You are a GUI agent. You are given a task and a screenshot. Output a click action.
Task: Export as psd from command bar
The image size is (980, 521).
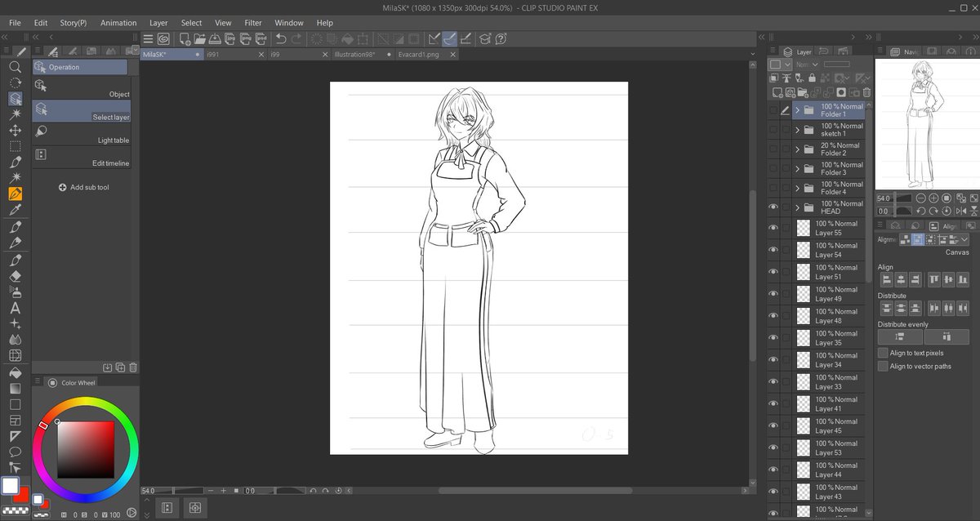pyautogui.click(x=261, y=38)
